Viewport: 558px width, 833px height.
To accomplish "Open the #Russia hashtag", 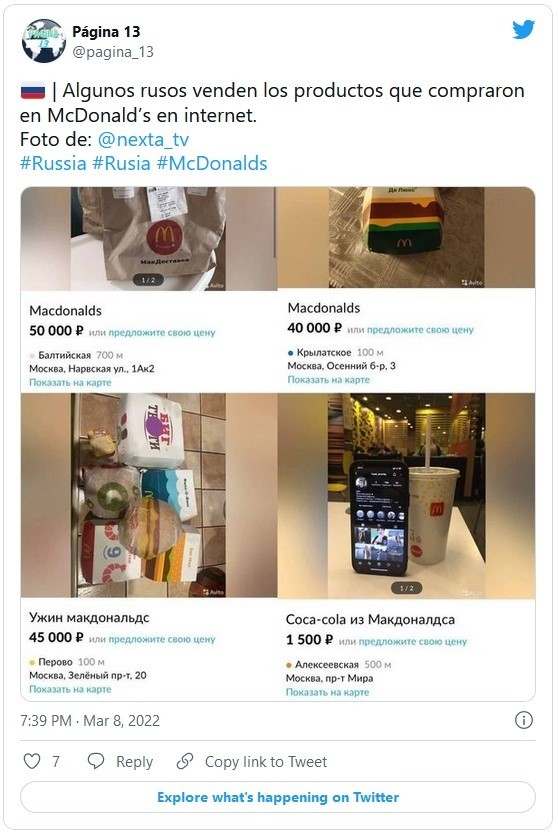I will pos(53,163).
